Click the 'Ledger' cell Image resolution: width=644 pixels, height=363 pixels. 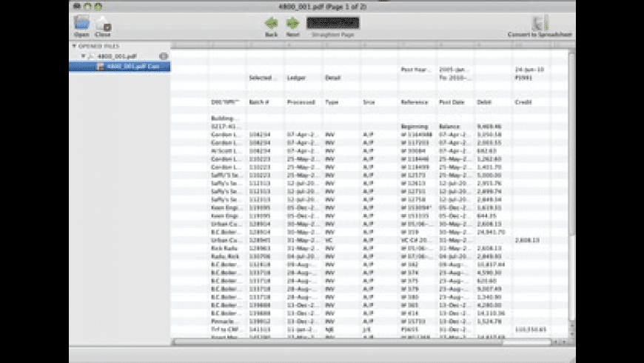pyautogui.click(x=296, y=78)
